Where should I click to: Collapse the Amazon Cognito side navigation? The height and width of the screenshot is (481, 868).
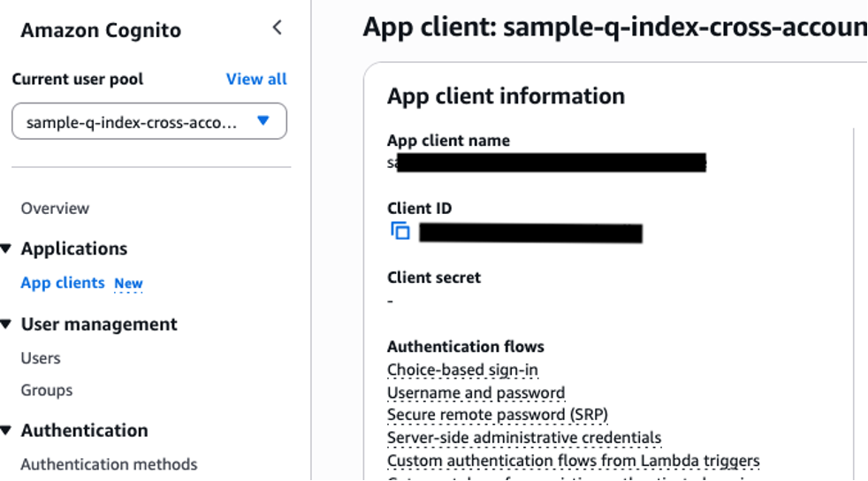(278, 27)
